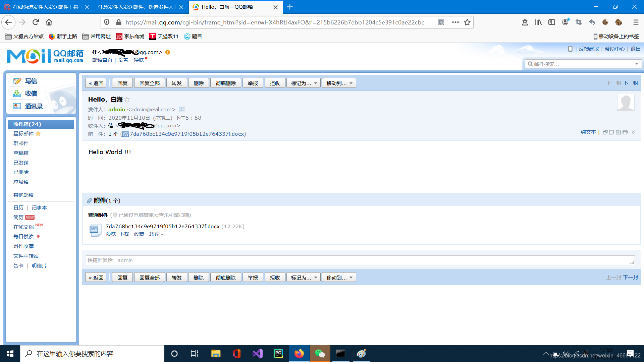The width and height of the screenshot is (644, 362).
Task: Click the 快捷回复 quick reply field
Action: click(x=360, y=260)
